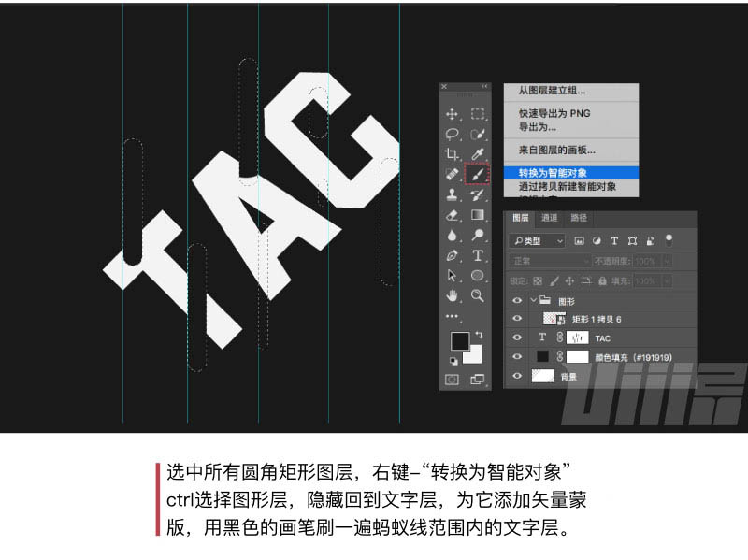
Task: Select the Quick Selection tool
Action: (x=478, y=134)
